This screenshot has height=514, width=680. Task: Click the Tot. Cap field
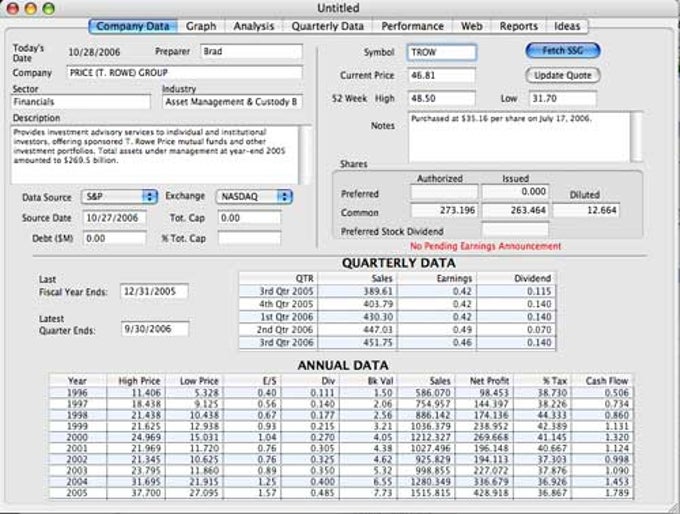(249, 218)
